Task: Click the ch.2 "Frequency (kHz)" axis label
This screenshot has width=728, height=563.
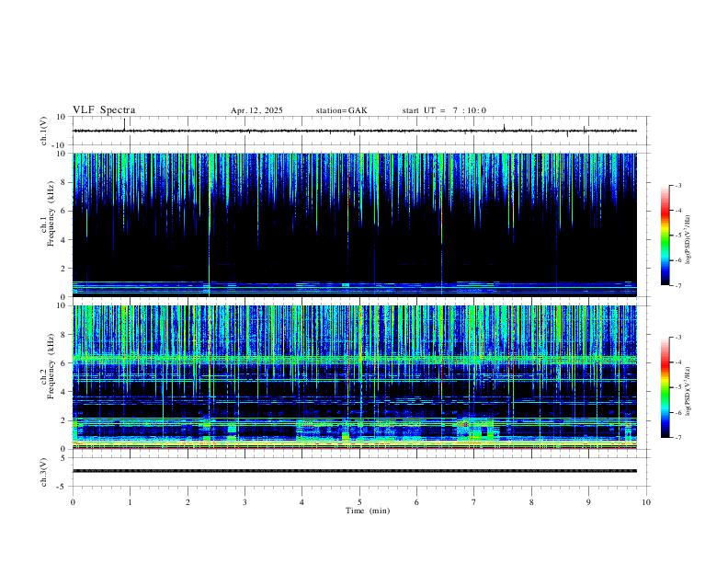Action: point(51,366)
